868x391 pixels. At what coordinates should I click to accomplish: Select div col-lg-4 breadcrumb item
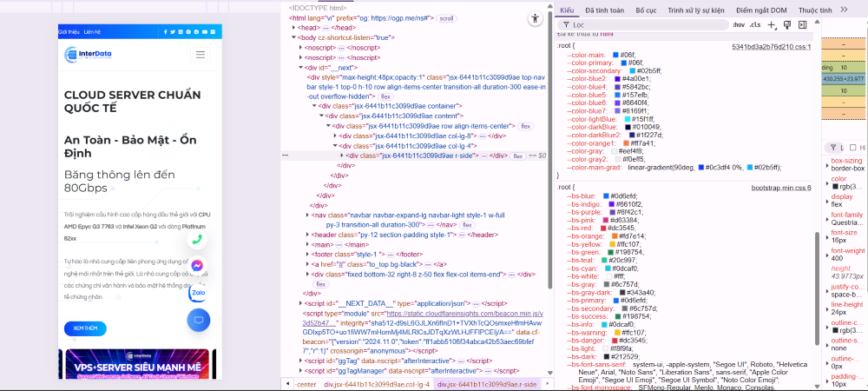[x=377, y=384]
